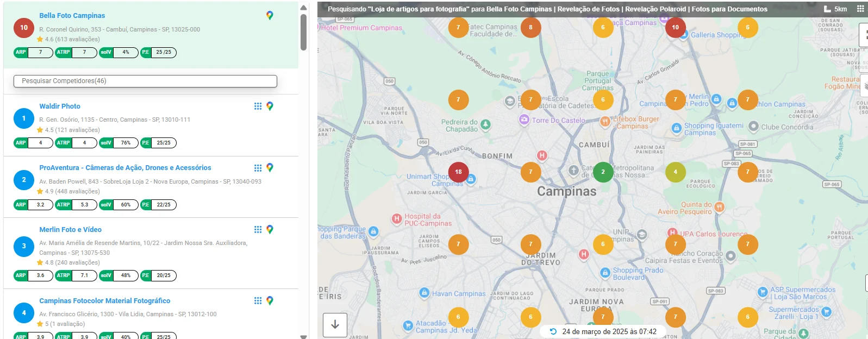Open the grid menu icon in the map header

click(860, 9)
